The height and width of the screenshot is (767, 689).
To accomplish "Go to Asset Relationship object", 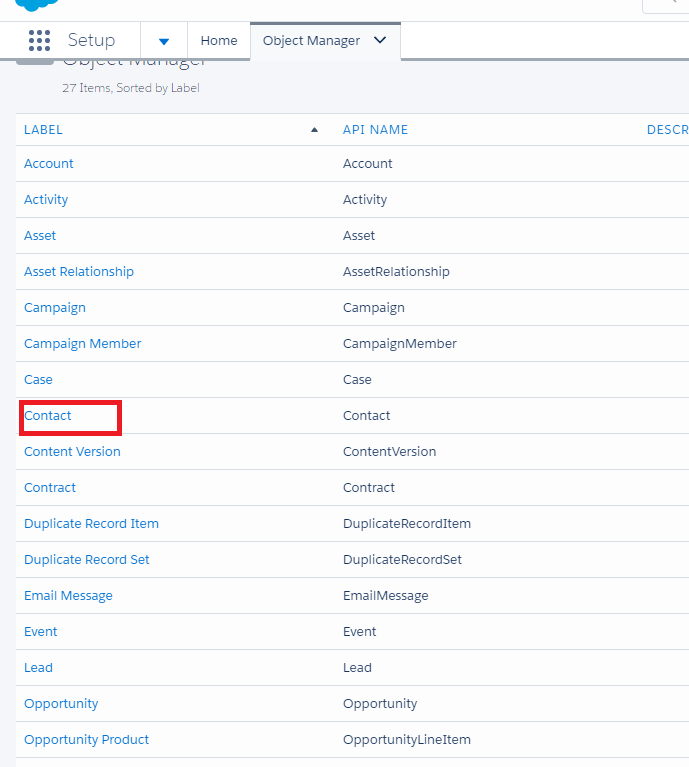I will (79, 272).
